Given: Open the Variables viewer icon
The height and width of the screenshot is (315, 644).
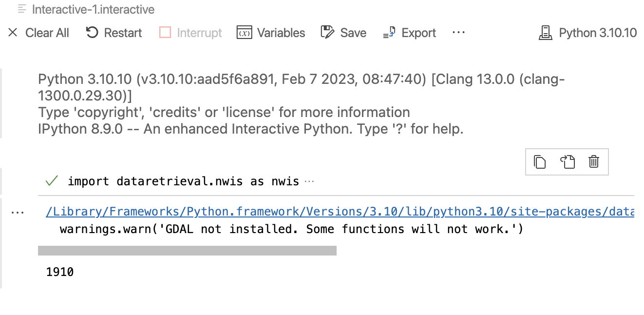Looking at the screenshot, I should [244, 33].
